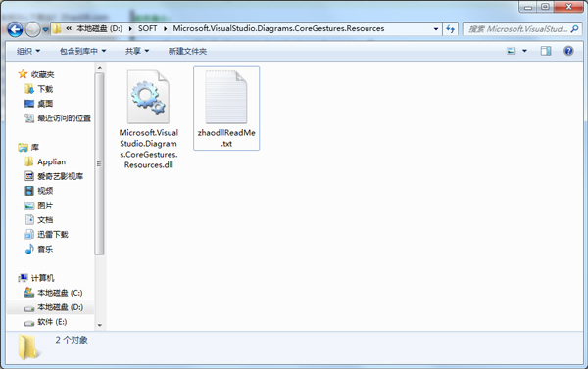The image size is (588, 369).
Task: Go back with the blue Back arrow
Action: pyautogui.click(x=15, y=29)
